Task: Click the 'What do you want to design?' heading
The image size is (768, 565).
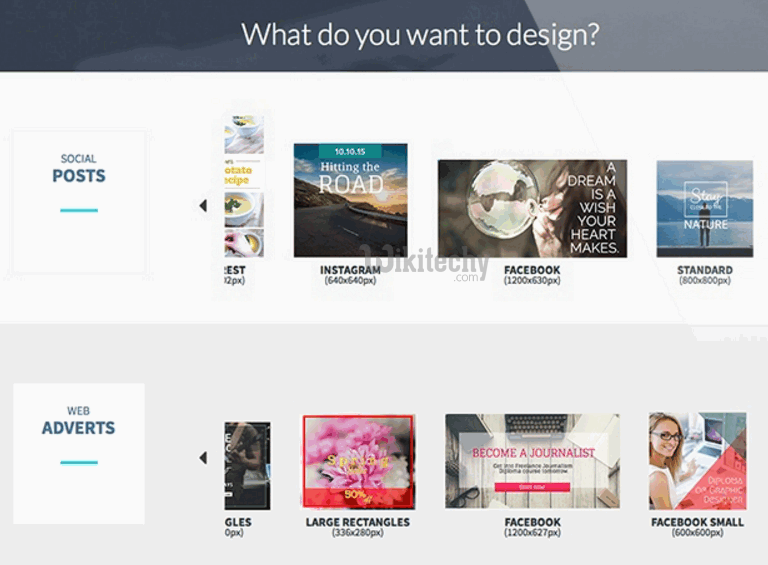Action: coord(420,34)
